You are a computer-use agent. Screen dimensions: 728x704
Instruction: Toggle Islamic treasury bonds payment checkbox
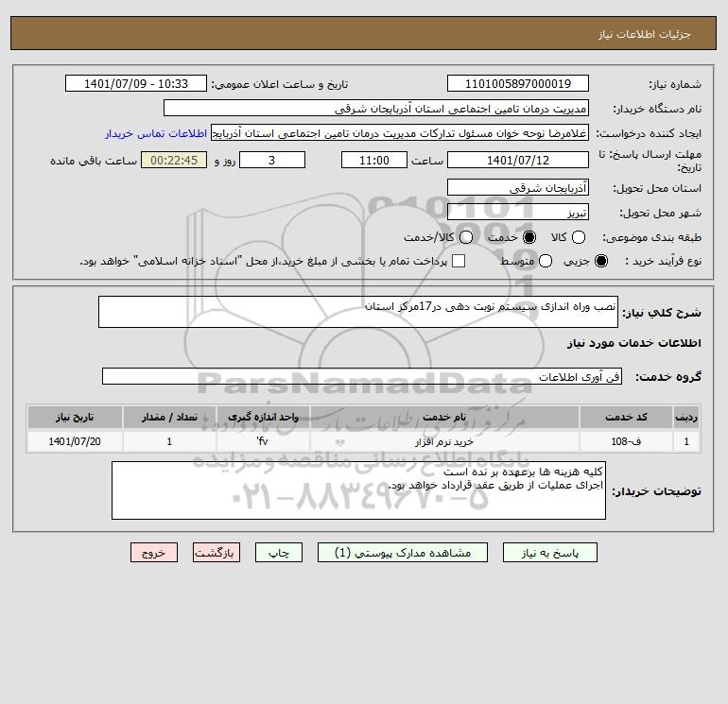click(x=459, y=261)
